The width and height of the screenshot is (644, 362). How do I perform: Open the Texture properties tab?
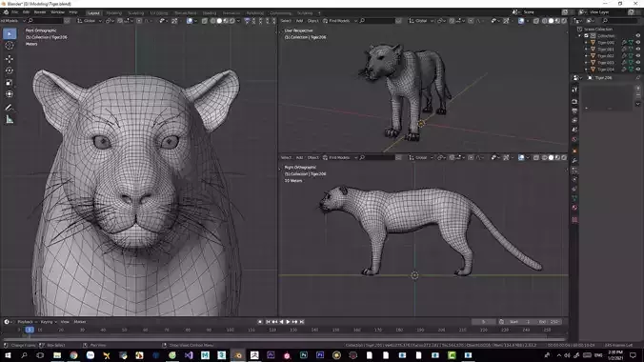(x=574, y=220)
